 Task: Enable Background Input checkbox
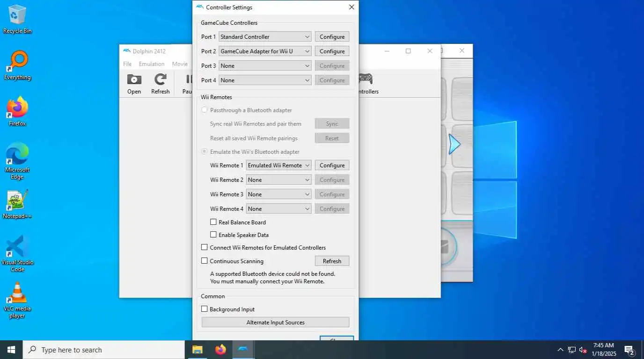205,309
